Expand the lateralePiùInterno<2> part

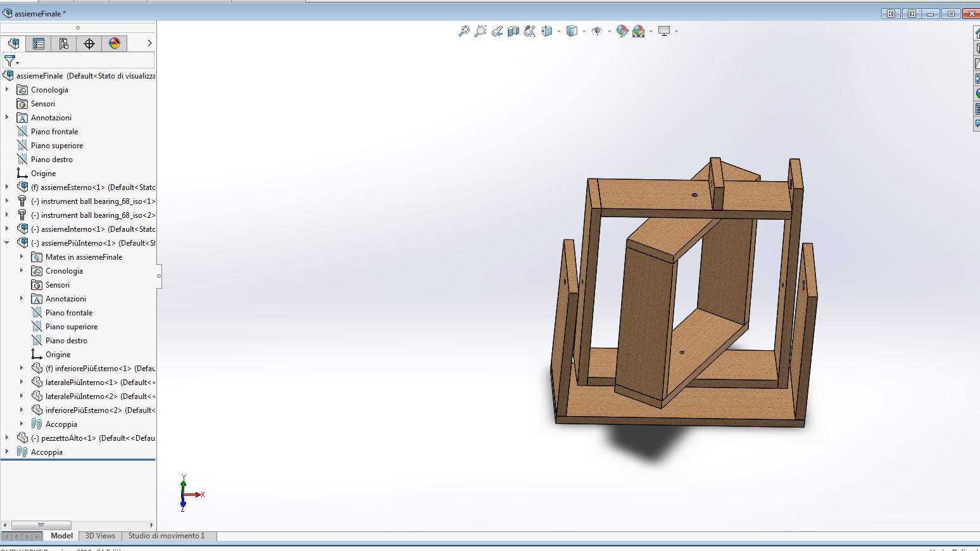(22, 396)
